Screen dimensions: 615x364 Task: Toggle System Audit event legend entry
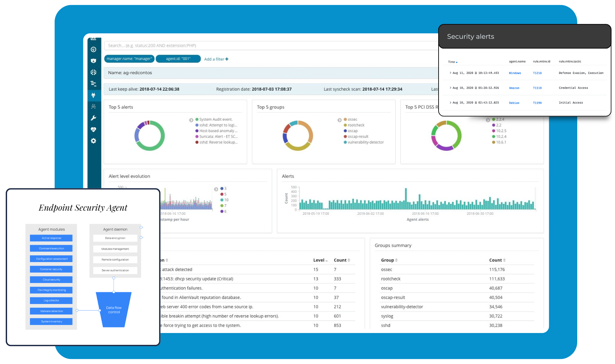(214, 119)
